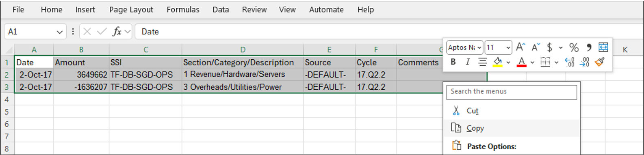This screenshot has width=644, height=155.
Task: Open the View tab
Action: pyautogui.click(x=287, y=10)
